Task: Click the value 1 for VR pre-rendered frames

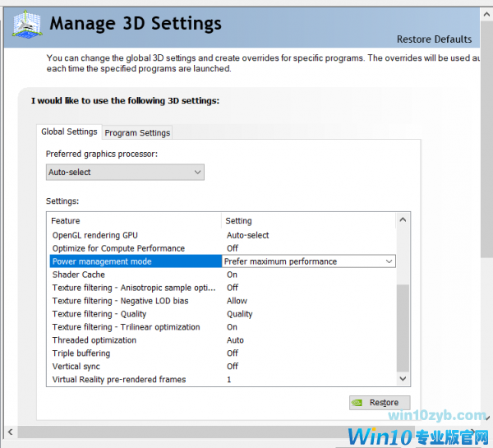Action: (x=229, y=380)
